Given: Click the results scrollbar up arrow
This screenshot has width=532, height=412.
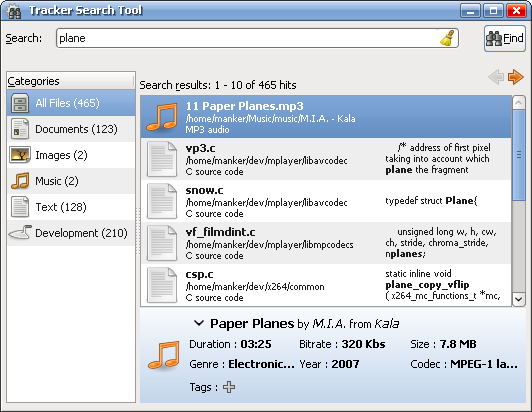Looking at the screenshot, I should [518, 102].
